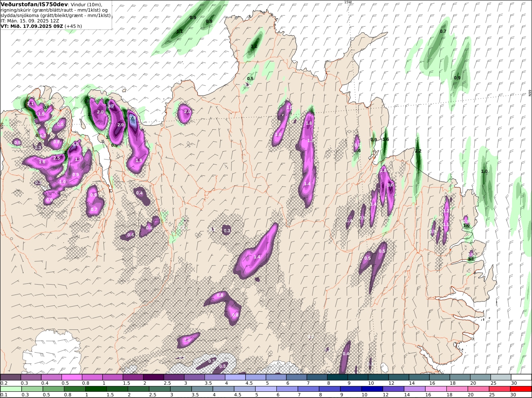Click the 2.9 value label on the map
The height and width of the screenshot is (398, 532).
(x=121, y=125)
